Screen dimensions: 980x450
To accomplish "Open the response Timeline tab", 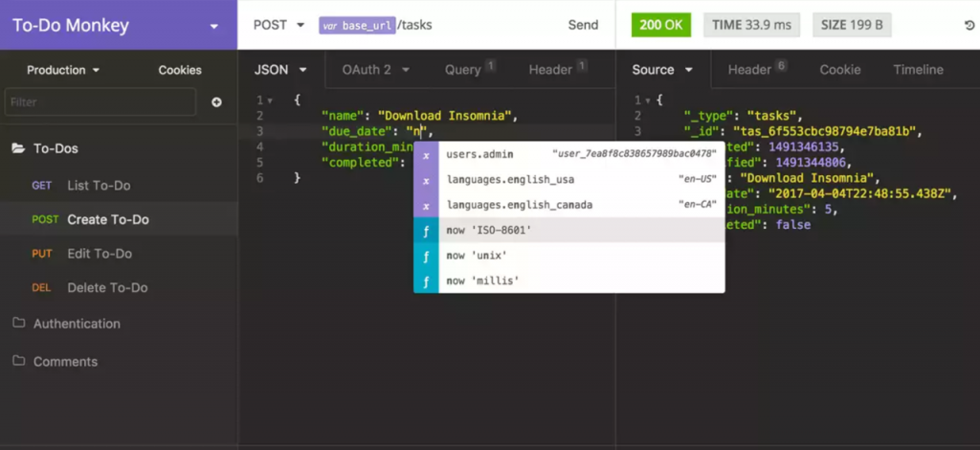I will click(918, 70).
